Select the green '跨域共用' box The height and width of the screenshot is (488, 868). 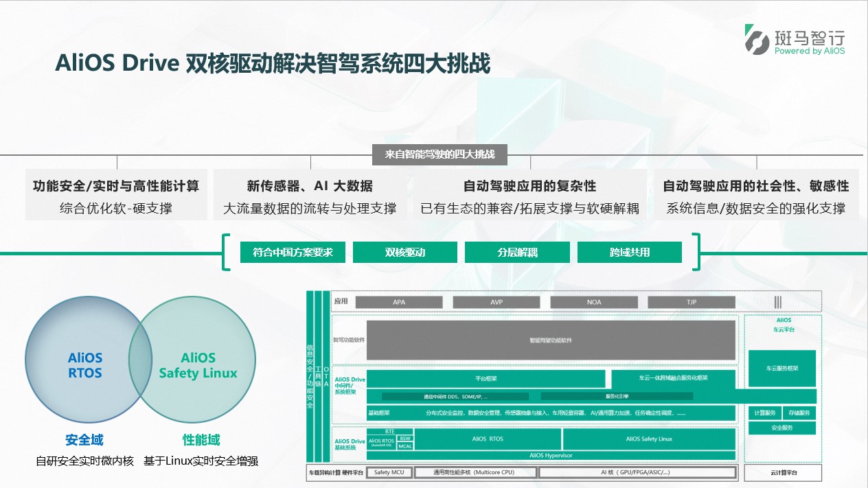(630, 252)
